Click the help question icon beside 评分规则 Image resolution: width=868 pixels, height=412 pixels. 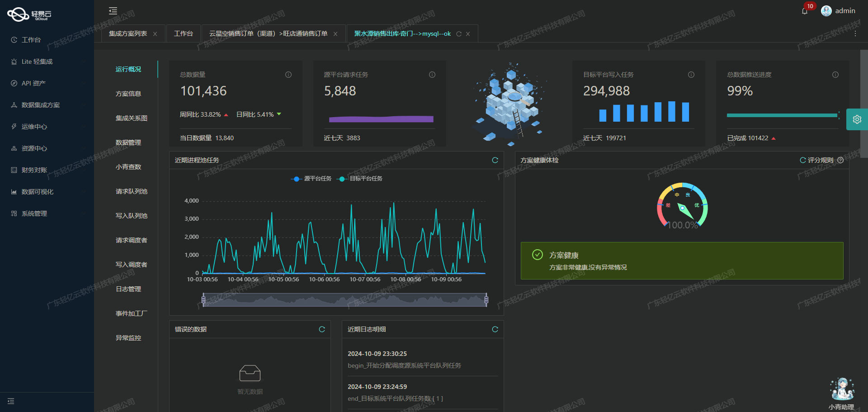tap(840, 160)
